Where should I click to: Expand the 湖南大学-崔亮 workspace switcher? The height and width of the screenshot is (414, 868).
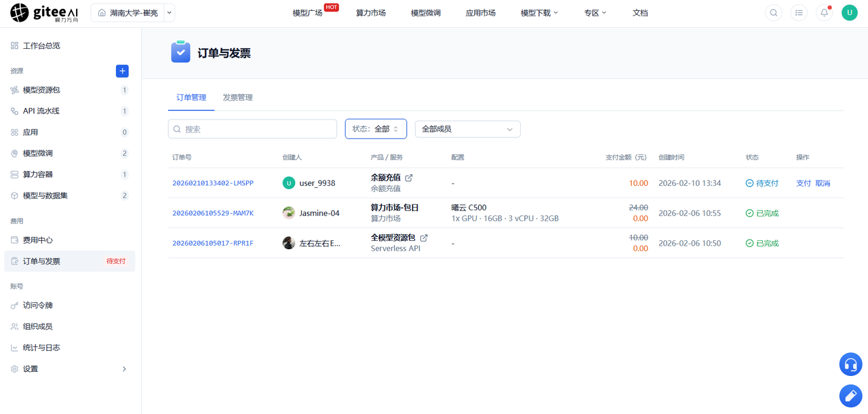pos(170,13)
